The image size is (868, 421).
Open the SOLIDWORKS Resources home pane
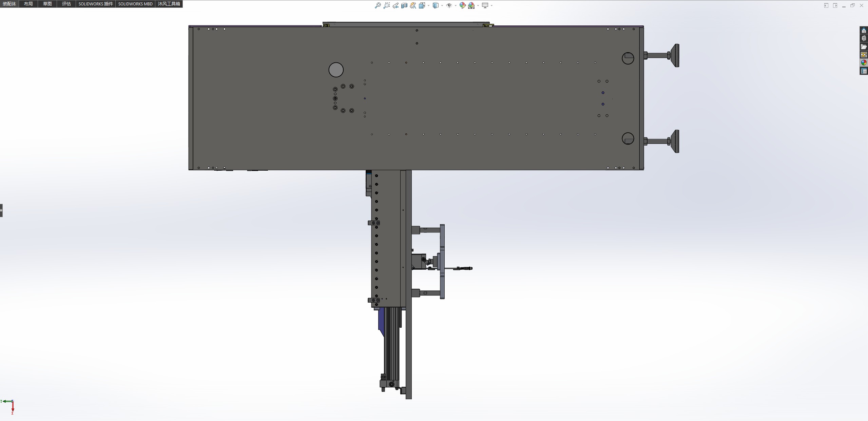pyautogui.click(x=864, y=31)
